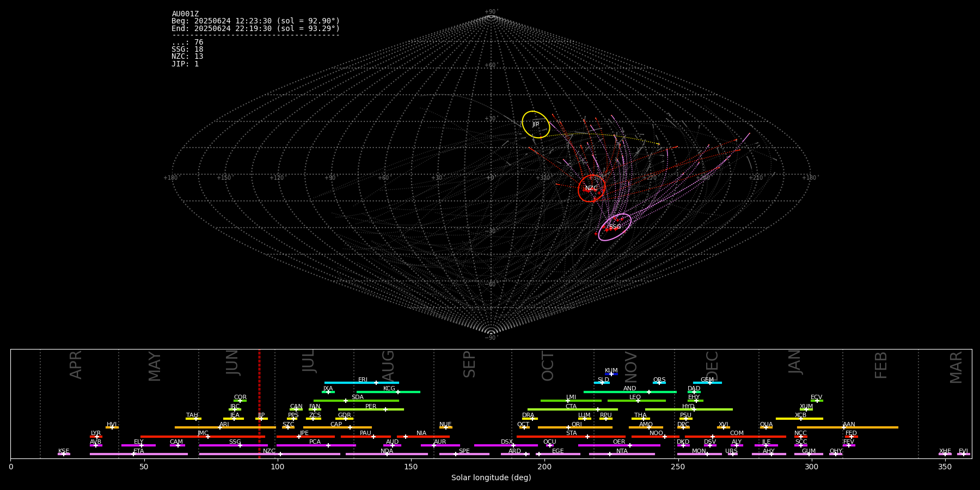Viewport: 980px width, 490px height.
Task: Click the AVB shower marker
Action: [96, 445]
